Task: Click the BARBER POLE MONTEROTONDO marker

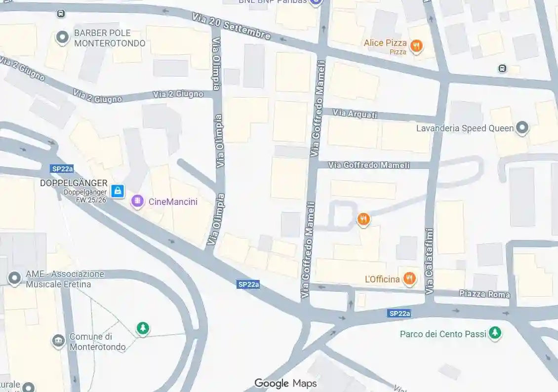Action: point(63,38)
